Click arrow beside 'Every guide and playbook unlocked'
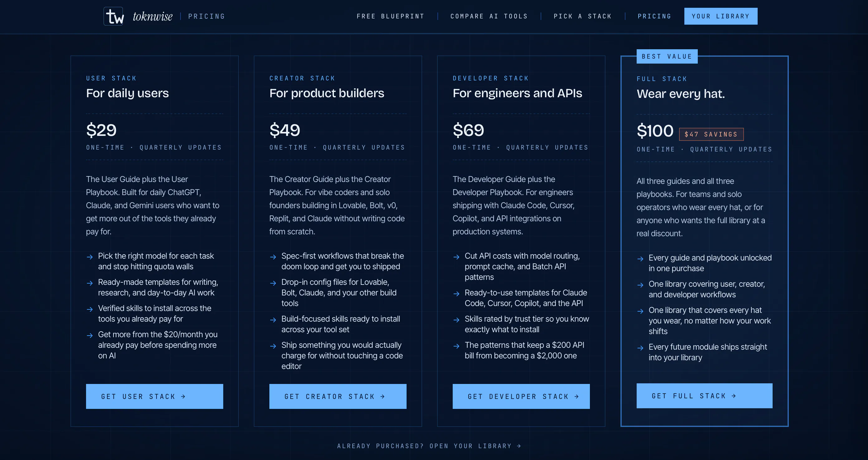The image size is (868, 460). pyautogui.click(x=640, y=259)
